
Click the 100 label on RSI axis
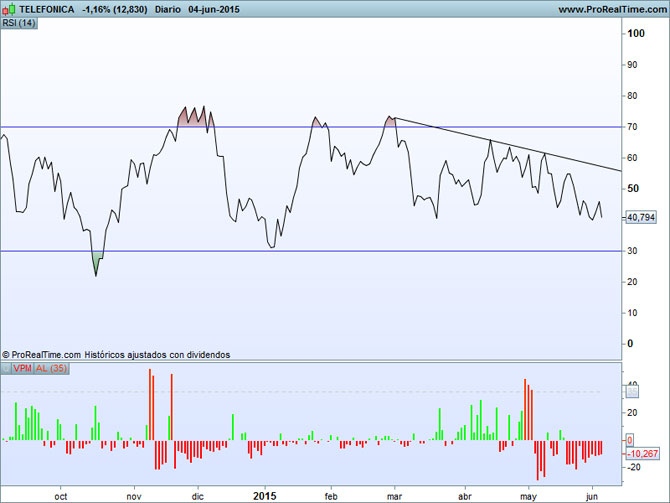pos(636,33)
